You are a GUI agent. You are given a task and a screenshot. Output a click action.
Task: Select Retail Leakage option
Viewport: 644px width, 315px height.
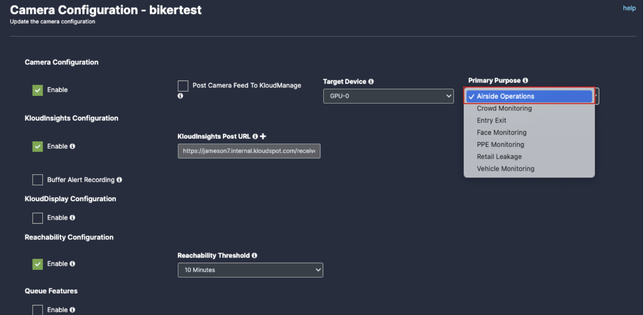point(529,157)
